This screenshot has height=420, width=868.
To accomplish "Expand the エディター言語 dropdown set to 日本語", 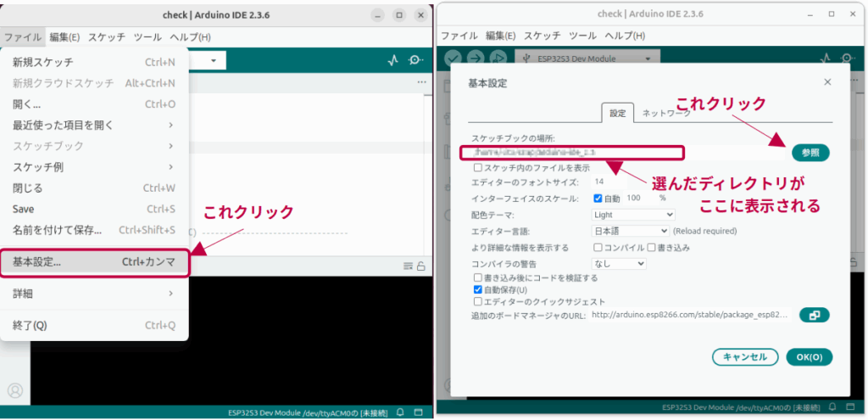I will click(x=630, y=231).
